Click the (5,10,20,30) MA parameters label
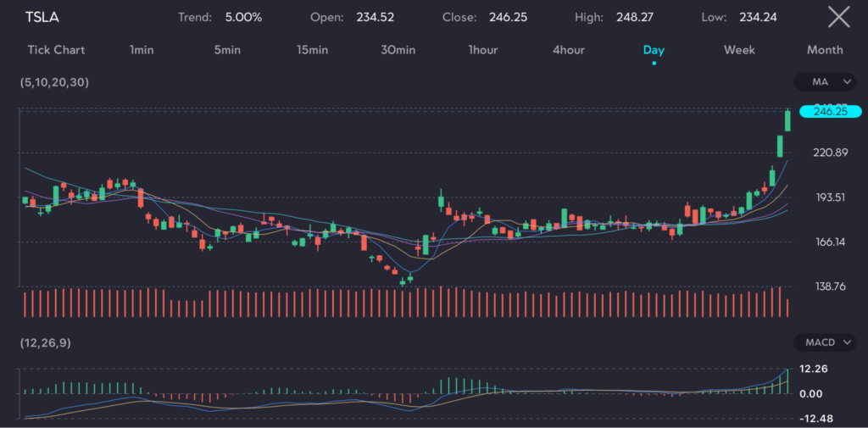The image size is (868, 428). click(54, 82)
